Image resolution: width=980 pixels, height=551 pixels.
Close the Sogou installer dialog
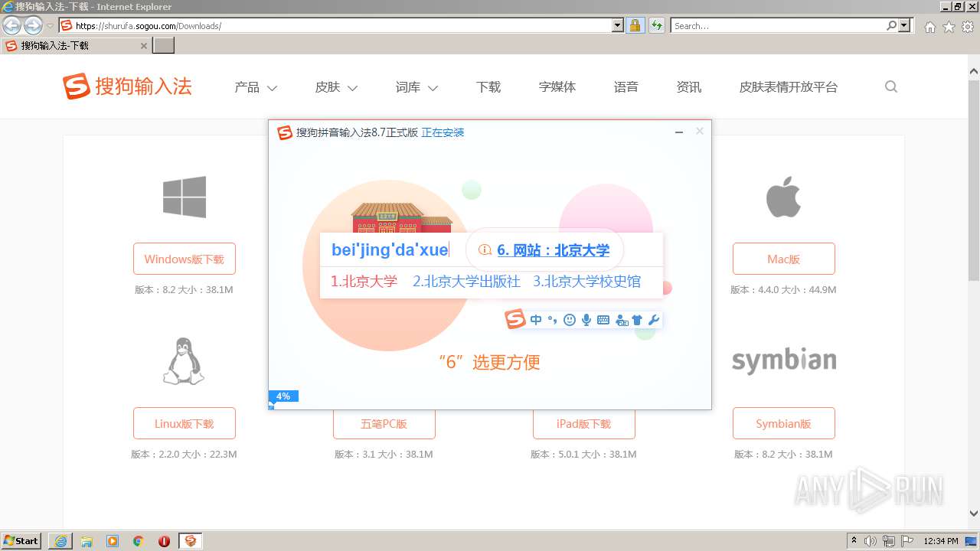(699, 132)
